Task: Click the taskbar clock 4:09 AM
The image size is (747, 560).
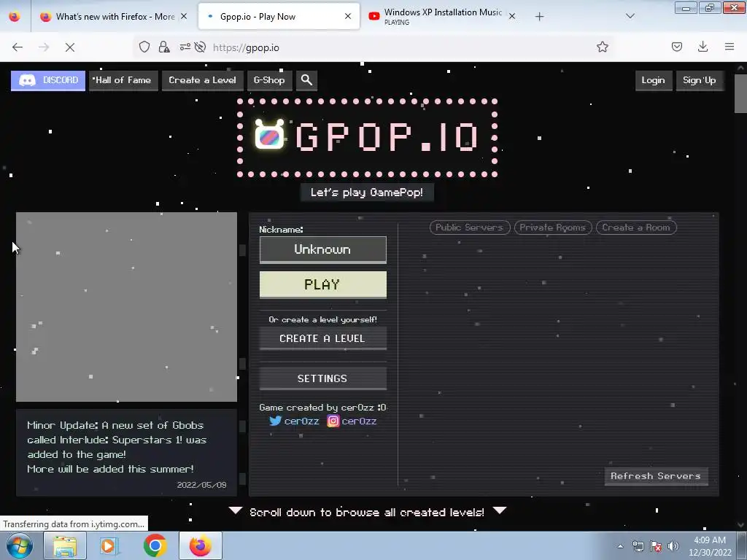Action: click(x=710, y=546)
